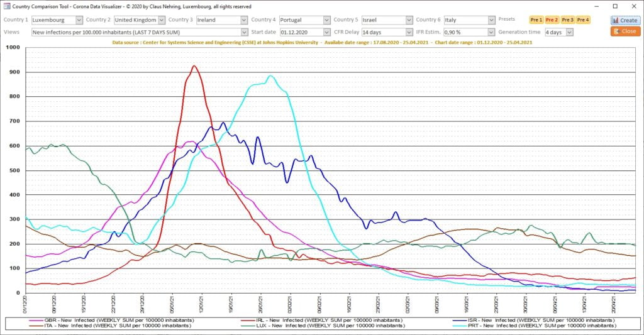Expand the Country 4 Portugal list
The height and width of the screenshot is (335, 644).
(326, 20)
